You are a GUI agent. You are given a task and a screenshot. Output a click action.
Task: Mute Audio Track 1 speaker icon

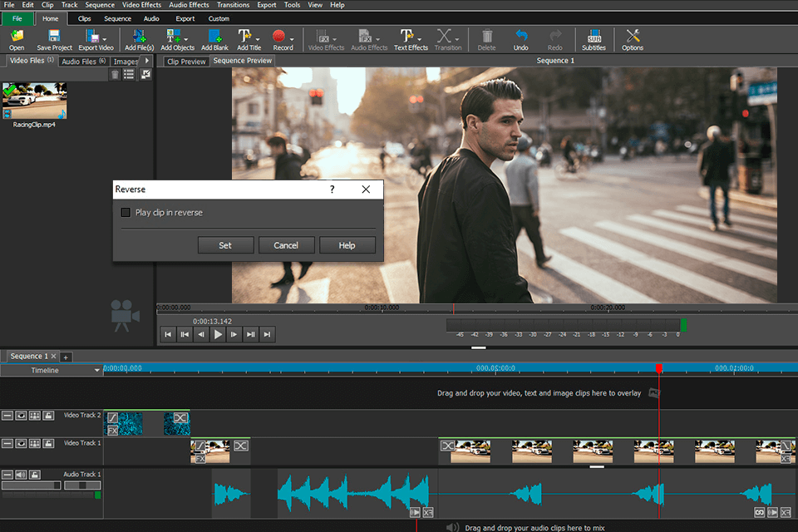click(22, 475)
